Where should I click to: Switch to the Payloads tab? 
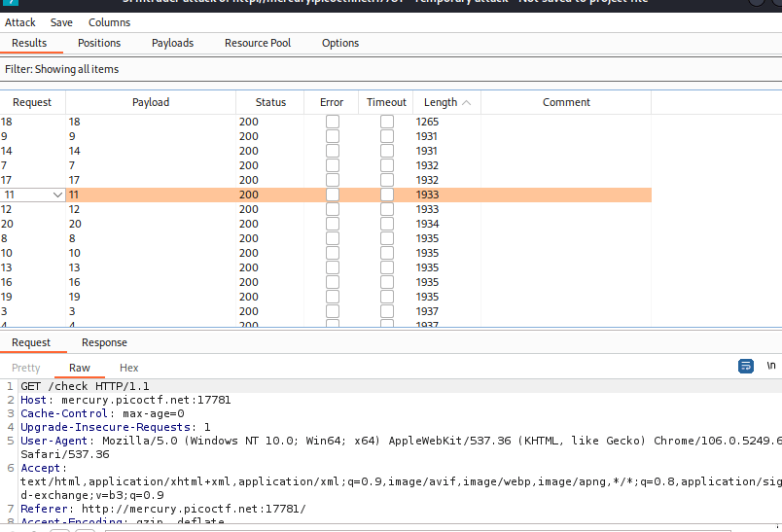coord(172,43)
